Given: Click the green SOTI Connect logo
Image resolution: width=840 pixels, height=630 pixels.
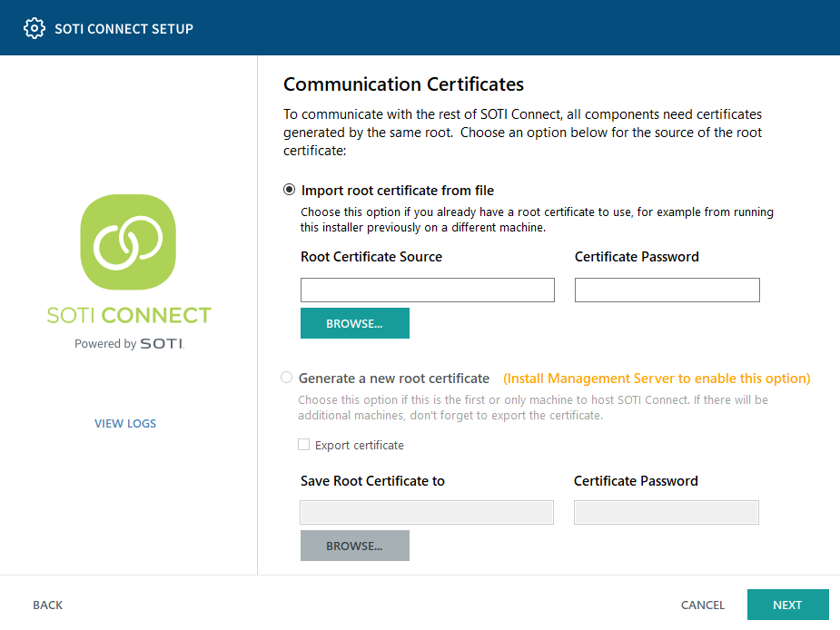Looking at the screenshot, I should (128, 241).
